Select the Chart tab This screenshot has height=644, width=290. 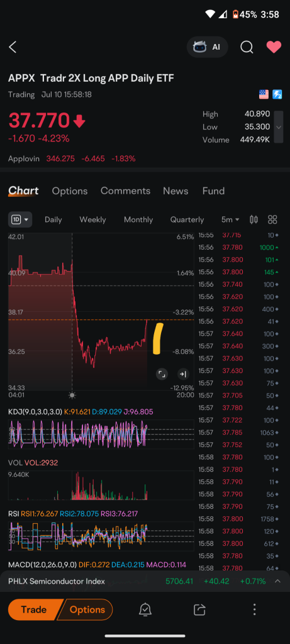(x=23, y=191)
